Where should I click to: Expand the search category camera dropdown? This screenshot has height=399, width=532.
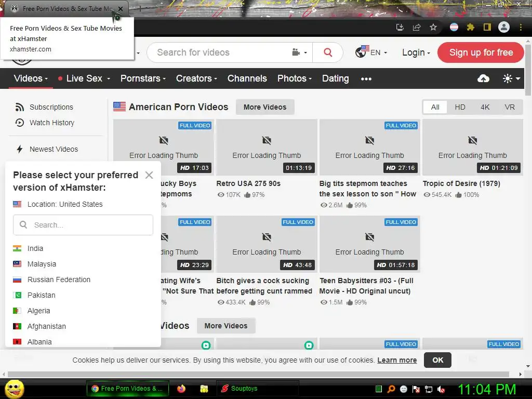(x=299, y=52)
